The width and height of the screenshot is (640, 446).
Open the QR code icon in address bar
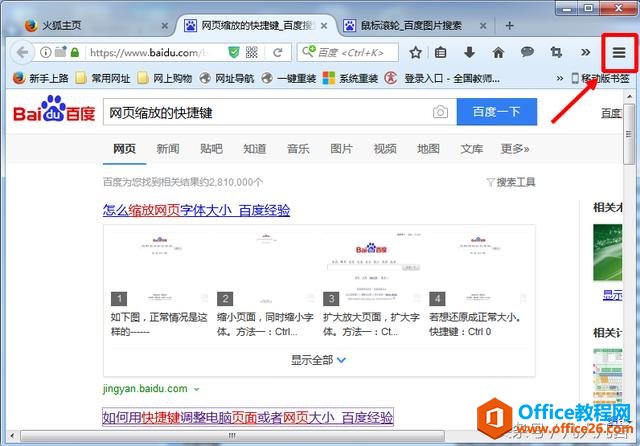pos(252,52)
